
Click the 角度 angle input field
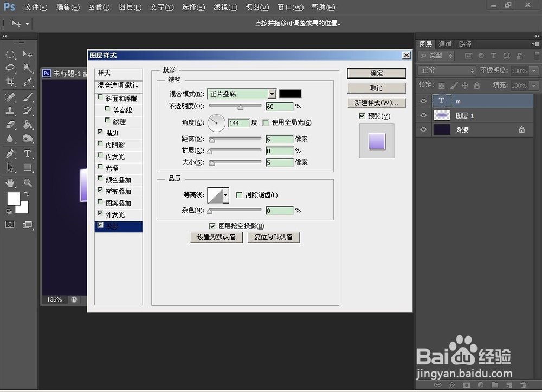click(x=239, y=122)
